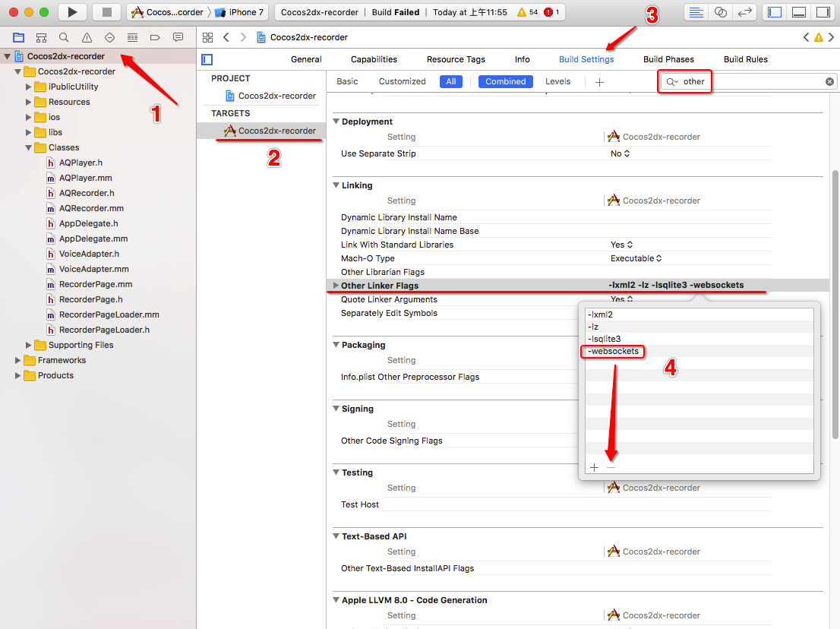This screenshot has width=840, height=629.
Task: Toggle the left Navigator panel
Action: tap(775, 12)
